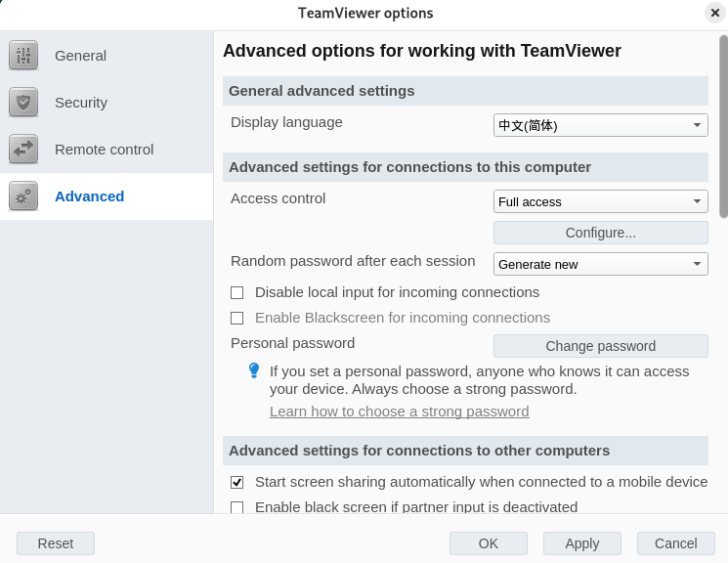
Task: Click the Change password button
Action: tap(600, 346)
